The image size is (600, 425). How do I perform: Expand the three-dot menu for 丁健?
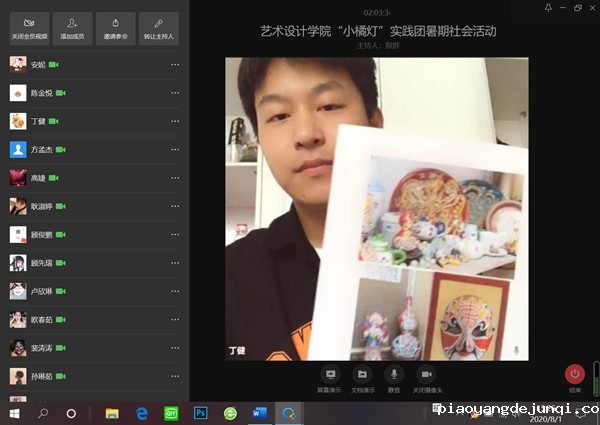(x=175, y=122)
